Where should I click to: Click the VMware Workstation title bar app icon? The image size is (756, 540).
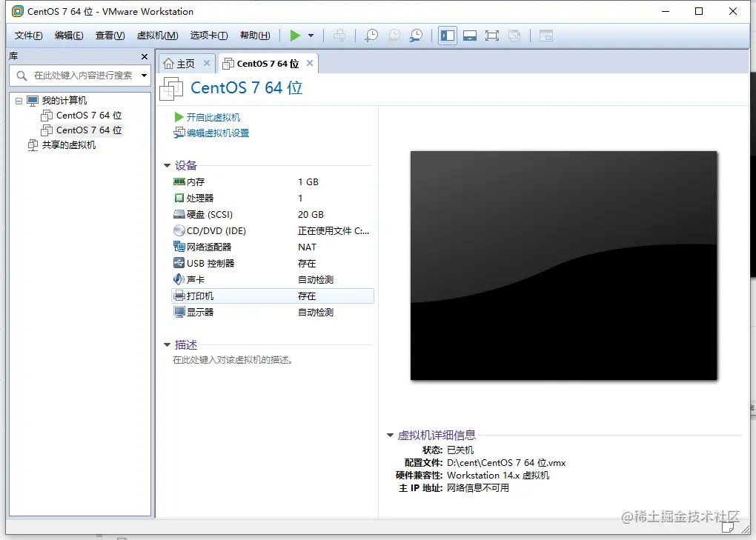click(17, 11)
